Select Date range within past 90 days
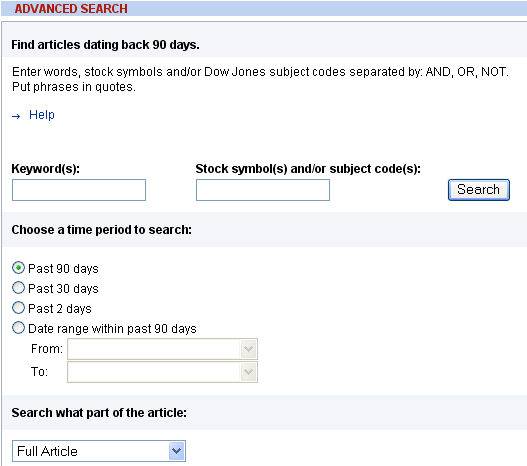Screen dimensions: 527x466 point(18,328)
